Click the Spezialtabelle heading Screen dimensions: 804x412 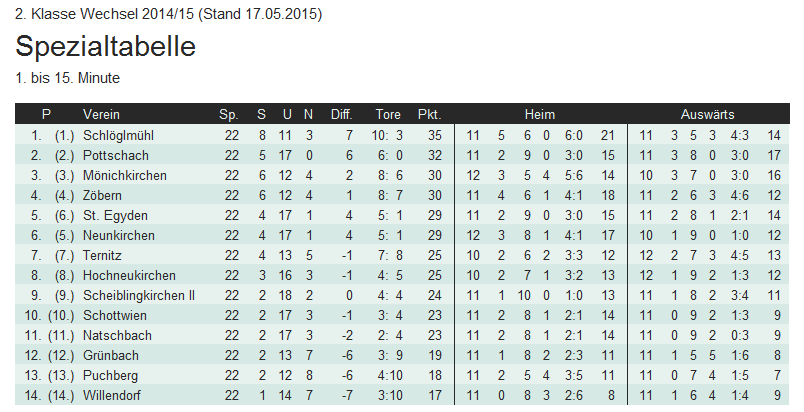[105, 47]
